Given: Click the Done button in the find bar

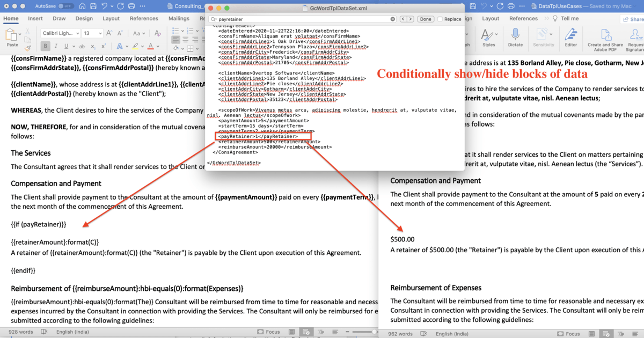Looking at the screenshot, I should pos(426,18).
